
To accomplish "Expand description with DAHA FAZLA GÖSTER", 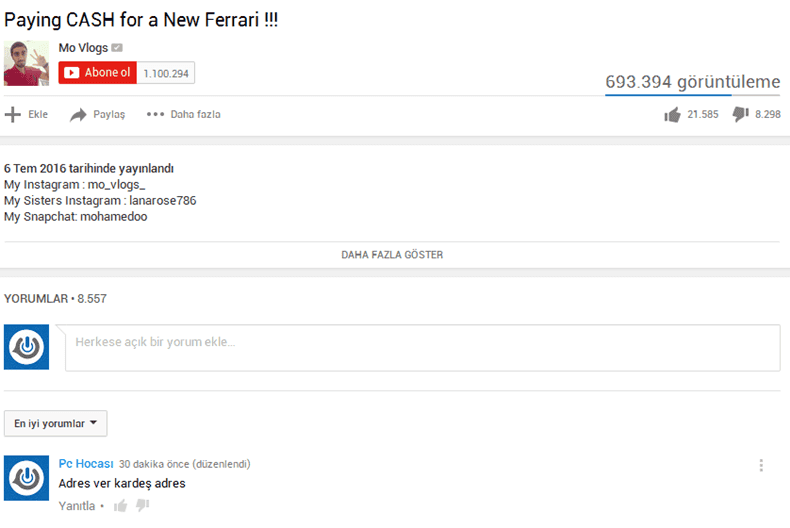I will [392, 255].
